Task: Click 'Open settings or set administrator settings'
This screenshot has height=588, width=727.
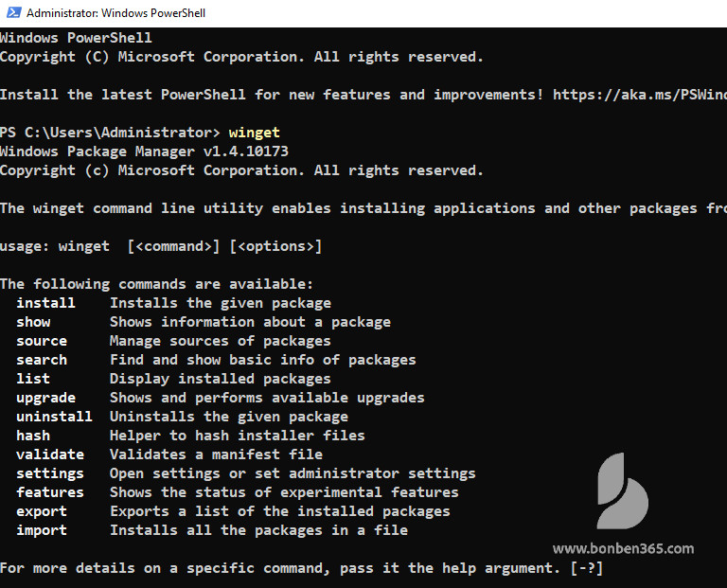Action: pyautogui.click(x=293, y=473)
